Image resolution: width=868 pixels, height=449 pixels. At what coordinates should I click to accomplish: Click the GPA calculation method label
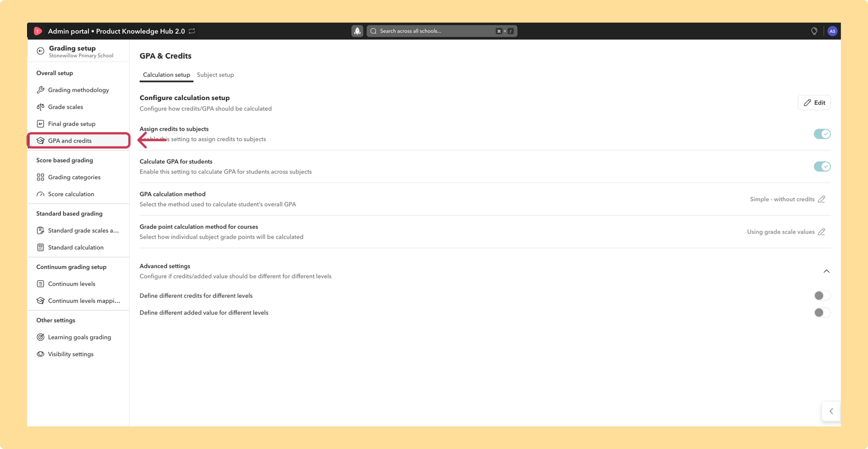172,194
